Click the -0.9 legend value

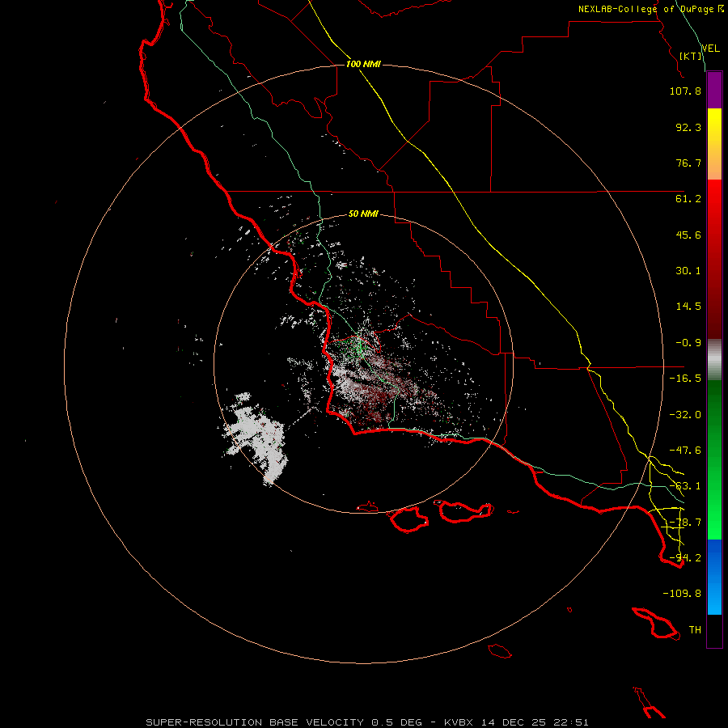click(x=688, y=343)
